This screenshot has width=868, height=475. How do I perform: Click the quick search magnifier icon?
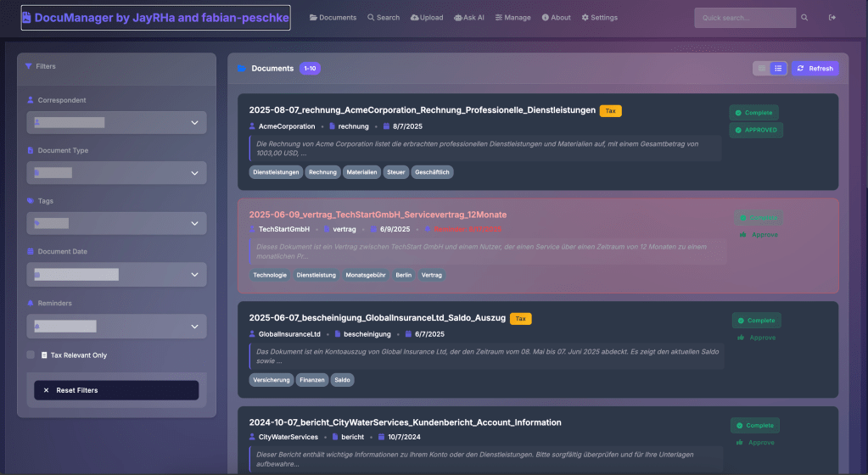coord(804,18)
